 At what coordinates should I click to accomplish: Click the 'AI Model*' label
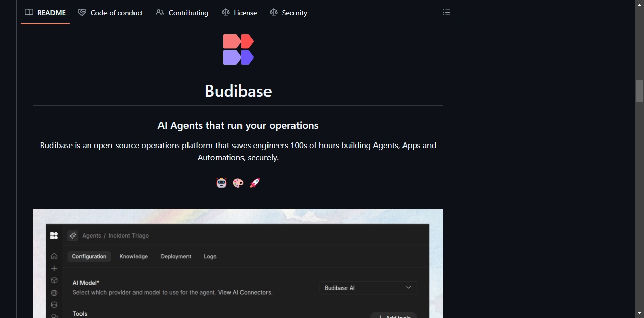pyautogui.click(x=86, y=283)
